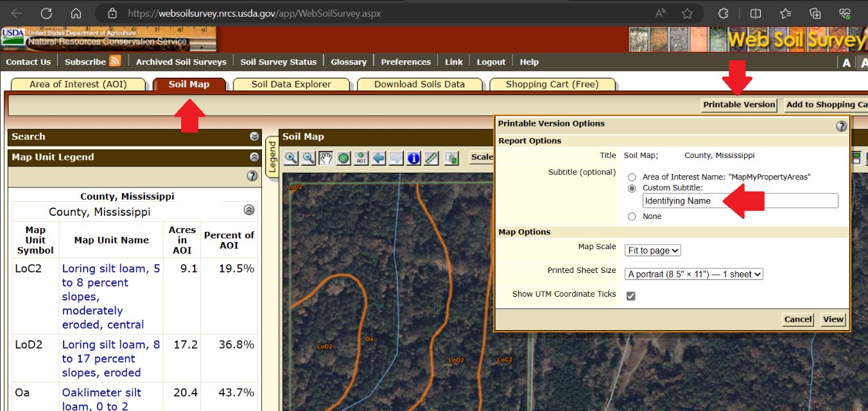Click the Zoom to AOI tool
Image resolution: width=868 pixels, height=411 pixels.
pos(361,158)
